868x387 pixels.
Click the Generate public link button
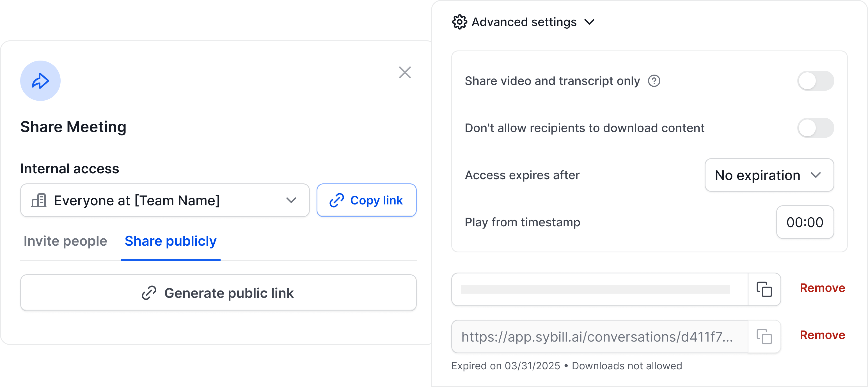point(218,293)
